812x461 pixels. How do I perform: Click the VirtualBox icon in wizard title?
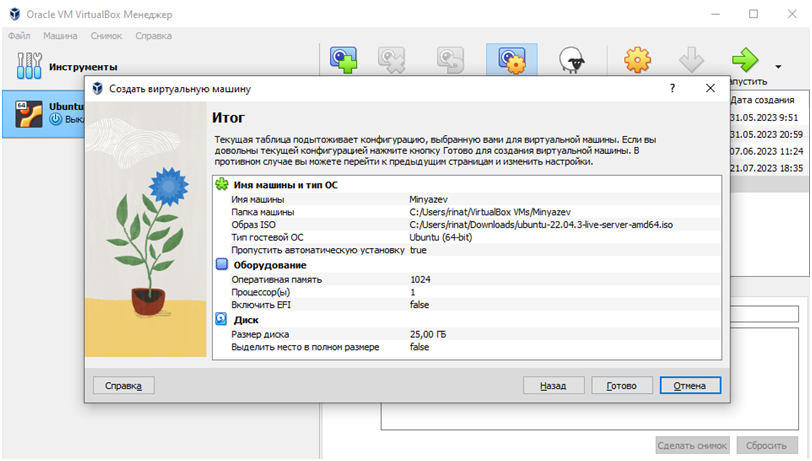pos(97,89)
